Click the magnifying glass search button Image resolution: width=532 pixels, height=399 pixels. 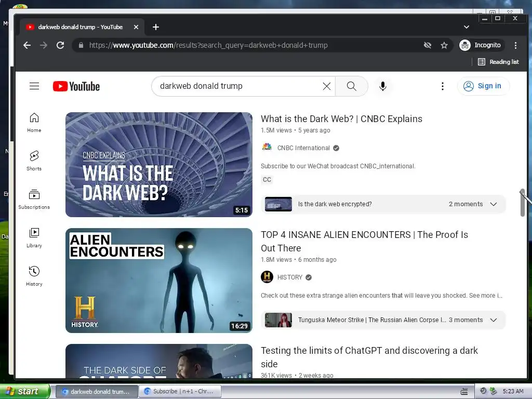[x=352, y=86]
